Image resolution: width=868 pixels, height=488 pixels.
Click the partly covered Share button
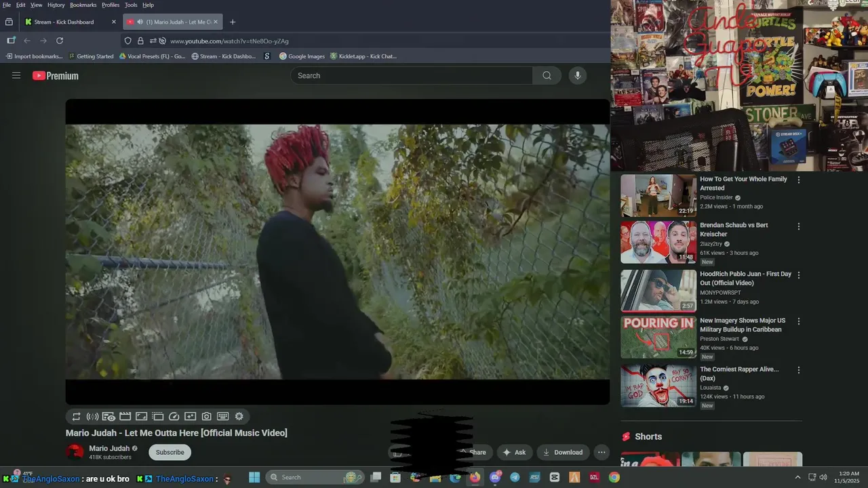coord(476,452)
